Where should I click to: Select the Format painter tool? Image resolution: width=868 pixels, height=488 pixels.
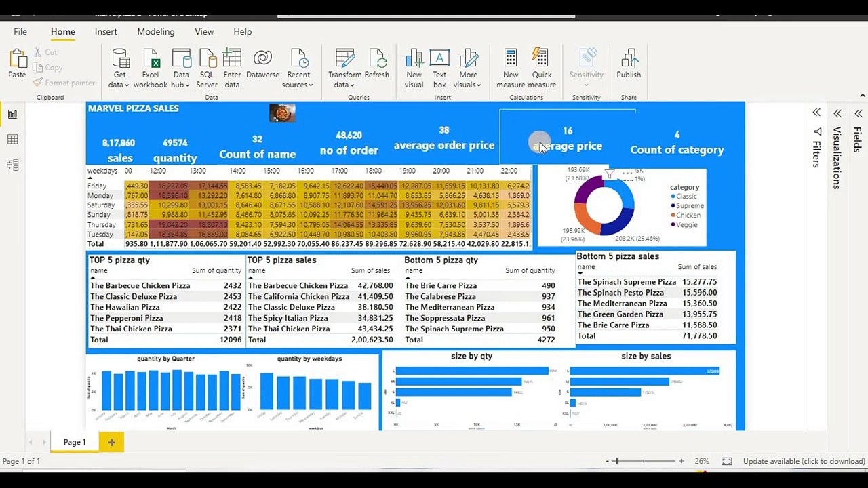click(x=64, y=83)
